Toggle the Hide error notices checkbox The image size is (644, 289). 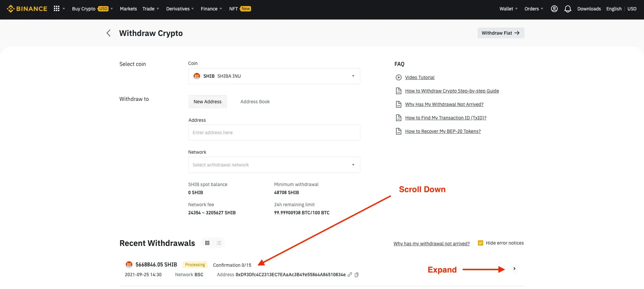[x=481, y=243]
